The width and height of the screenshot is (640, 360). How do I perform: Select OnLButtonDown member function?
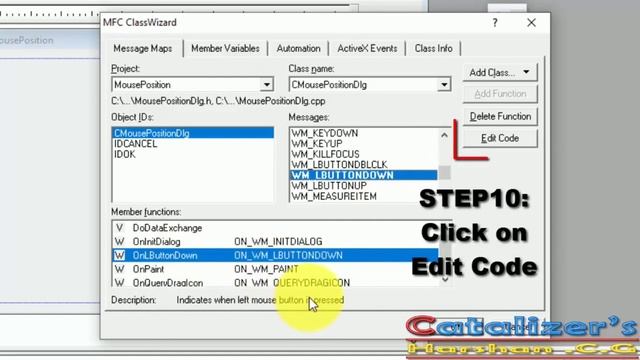[x=275, y=256]
